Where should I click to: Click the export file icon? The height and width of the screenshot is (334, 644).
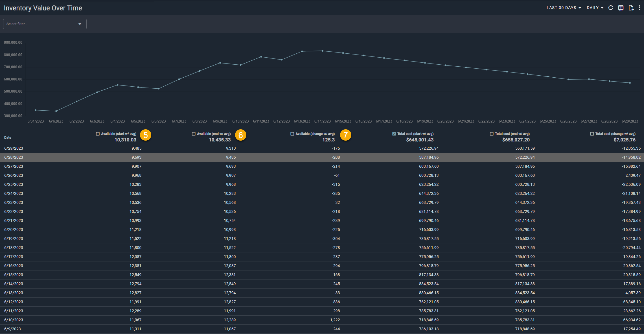631,8
